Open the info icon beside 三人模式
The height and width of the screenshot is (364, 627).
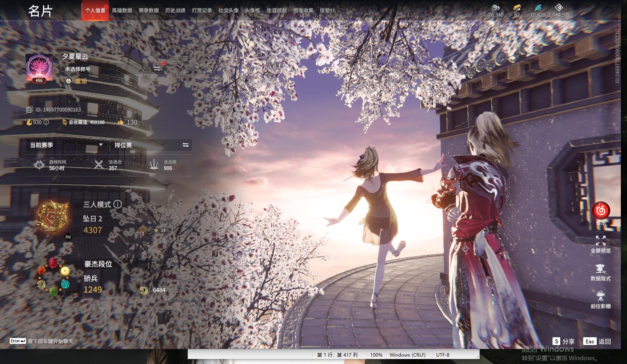coord(118,204)
